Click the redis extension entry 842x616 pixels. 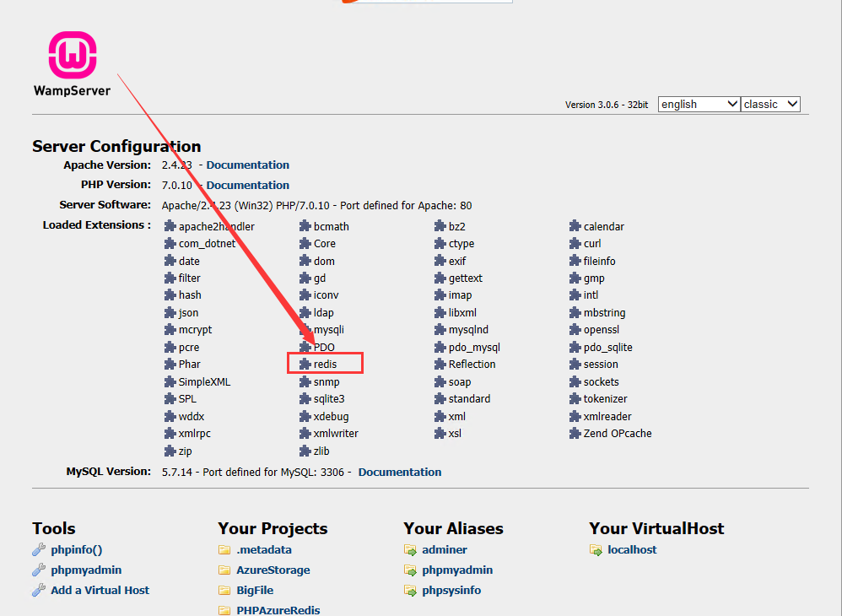[326, 365]
